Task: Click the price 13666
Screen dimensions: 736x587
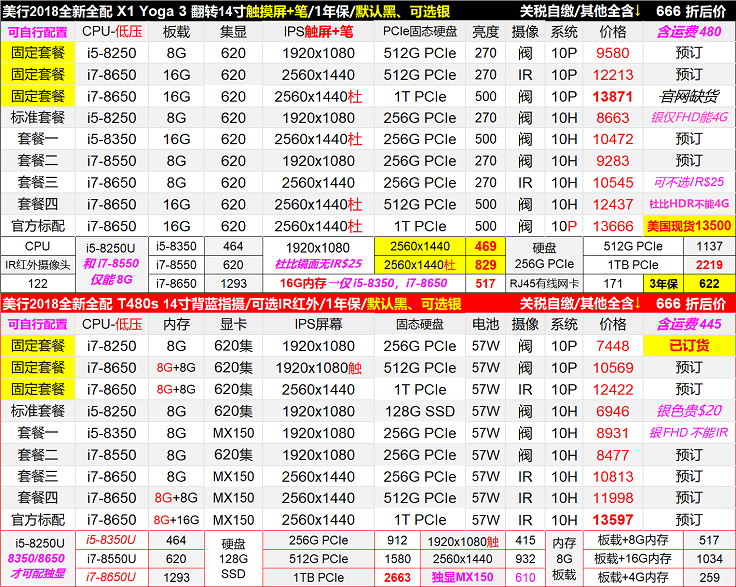Action: click(x=613, y=226)
